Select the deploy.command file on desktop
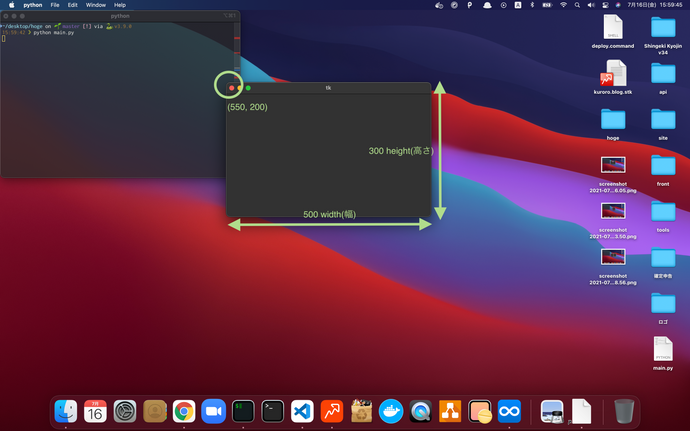 (613, 27)
